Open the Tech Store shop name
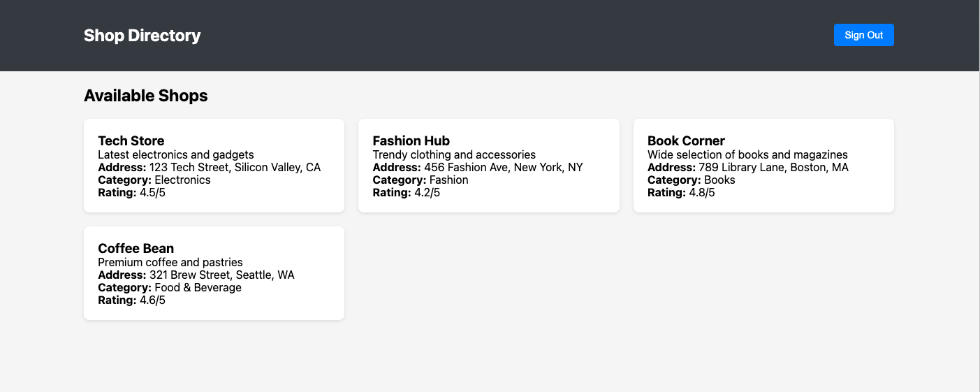Screen dimensions: 980x392 [x=131, y=141]
